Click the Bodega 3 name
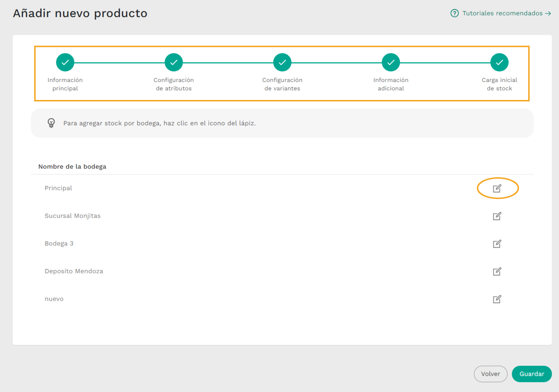This screenshot has height=392, width=559. click(59, 244)
